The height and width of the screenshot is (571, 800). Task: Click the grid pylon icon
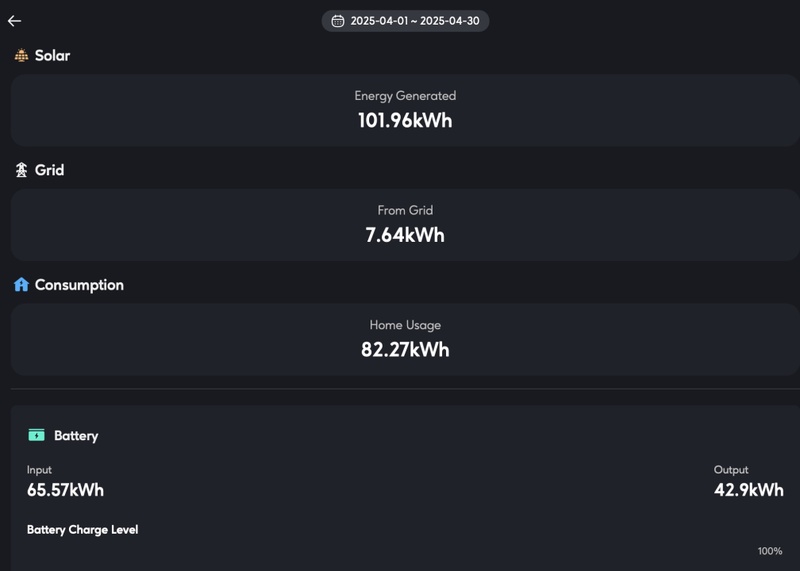[x=21, y=170]
